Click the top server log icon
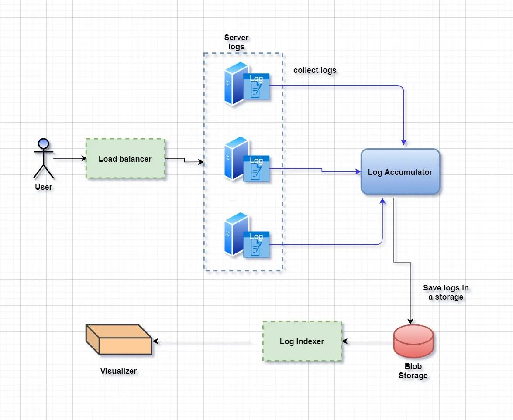This screenshot has height=420, width=513. (247, 84)
